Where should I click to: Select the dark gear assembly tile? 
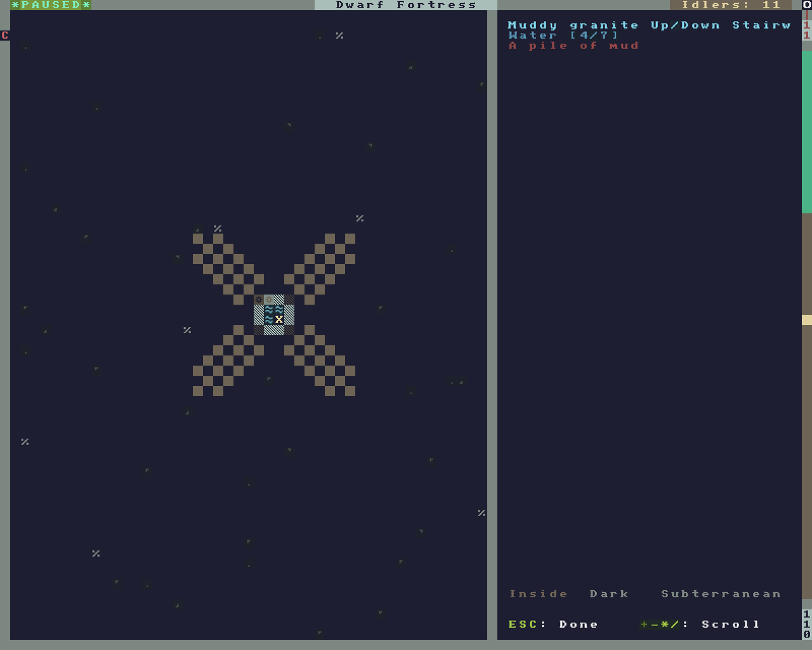(259, 300)
